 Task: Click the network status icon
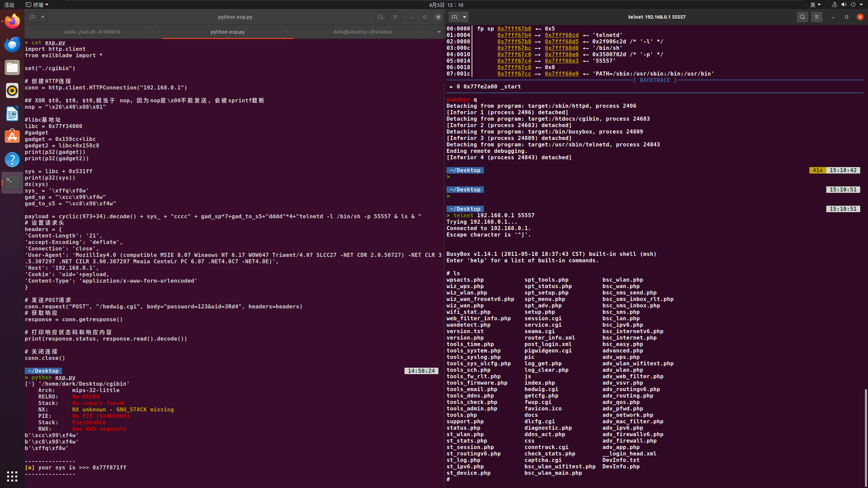pos(834,5)
